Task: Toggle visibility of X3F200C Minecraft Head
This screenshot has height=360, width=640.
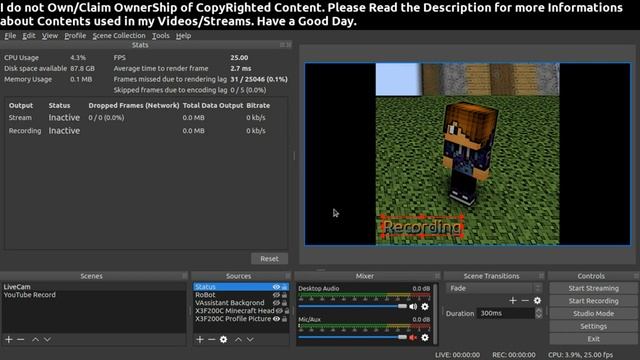Action: point(280,311)
